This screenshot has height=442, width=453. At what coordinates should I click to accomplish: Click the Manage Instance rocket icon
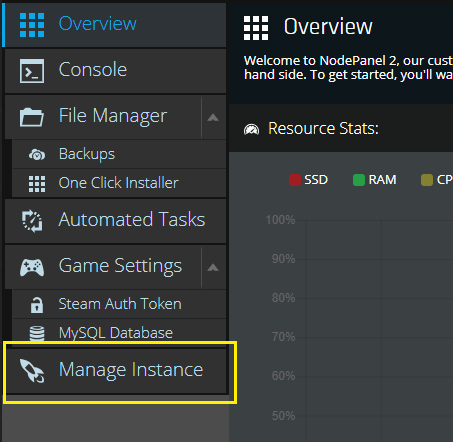tap(32, 370)
